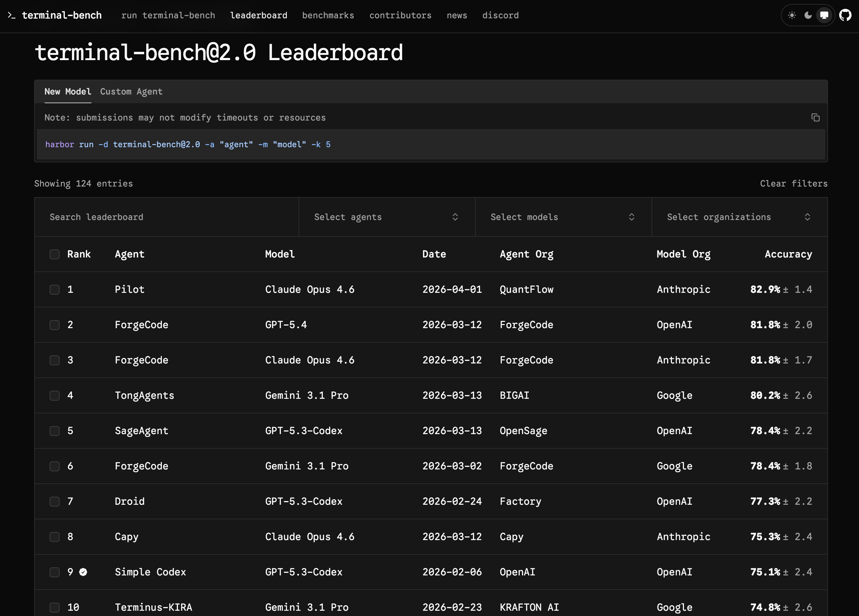
Task: Click the SageAgent agent name
Action: click(141, 431)
